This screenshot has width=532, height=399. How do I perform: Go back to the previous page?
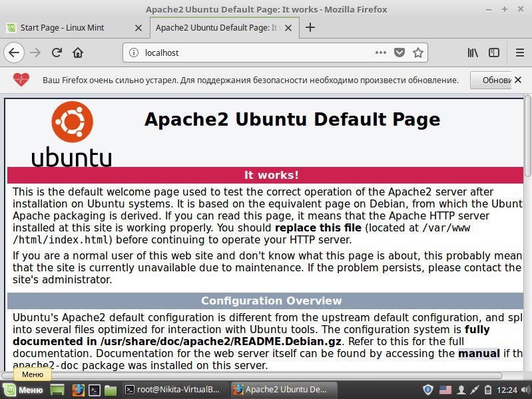pos(14,53)
